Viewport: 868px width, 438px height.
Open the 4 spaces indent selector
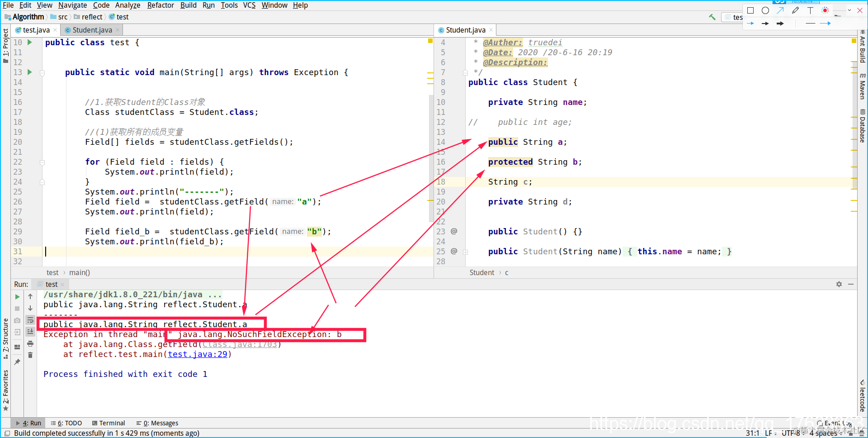(826, 433)
